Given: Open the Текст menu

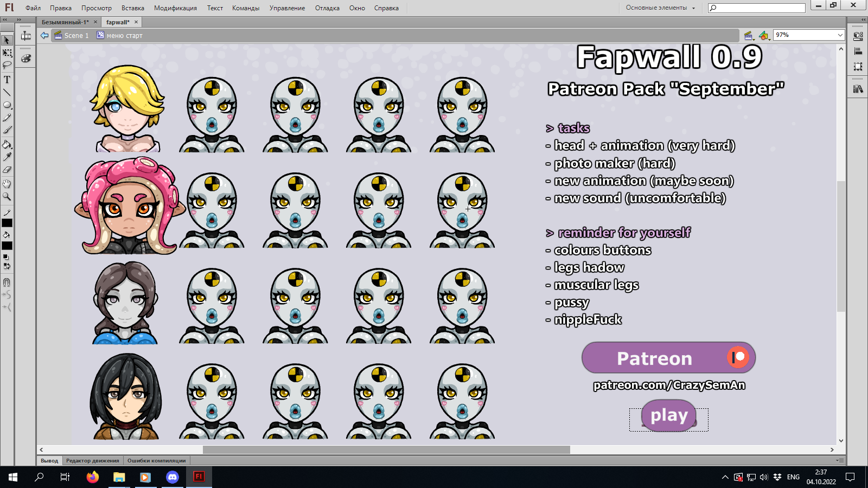Looking at the screenshot, I should tap(215, 8).
